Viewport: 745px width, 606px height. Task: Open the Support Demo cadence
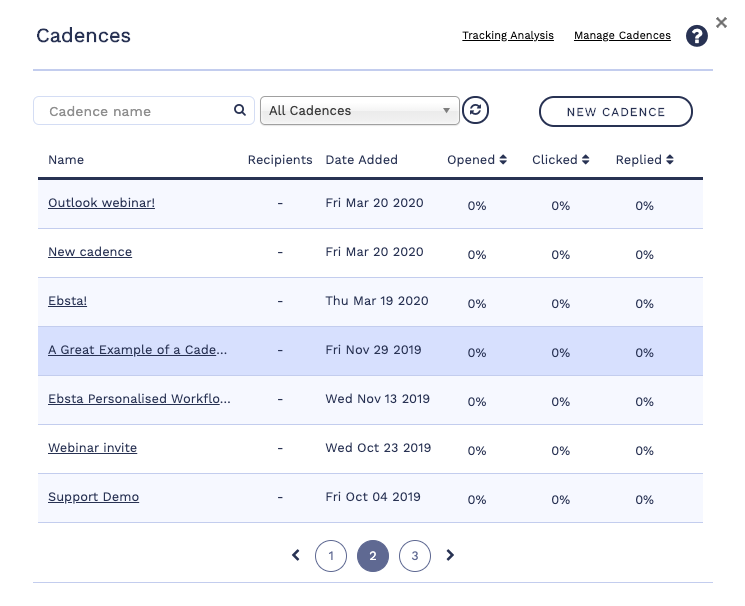point(93,497)
